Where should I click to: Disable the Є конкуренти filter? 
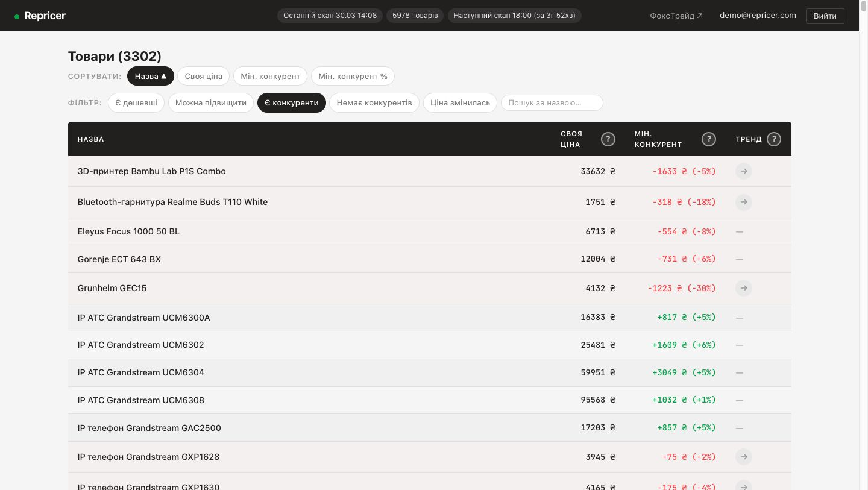click(x=292, y=103)
